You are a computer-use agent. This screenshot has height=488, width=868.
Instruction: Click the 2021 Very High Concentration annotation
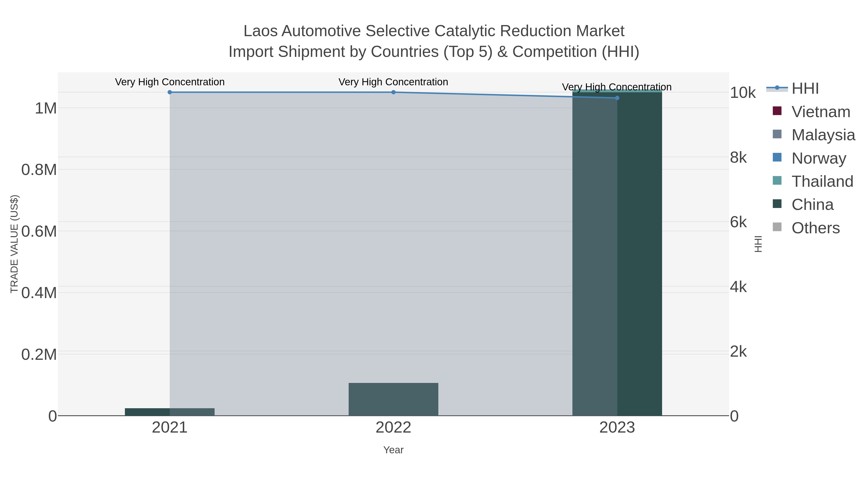pos(170,82)
